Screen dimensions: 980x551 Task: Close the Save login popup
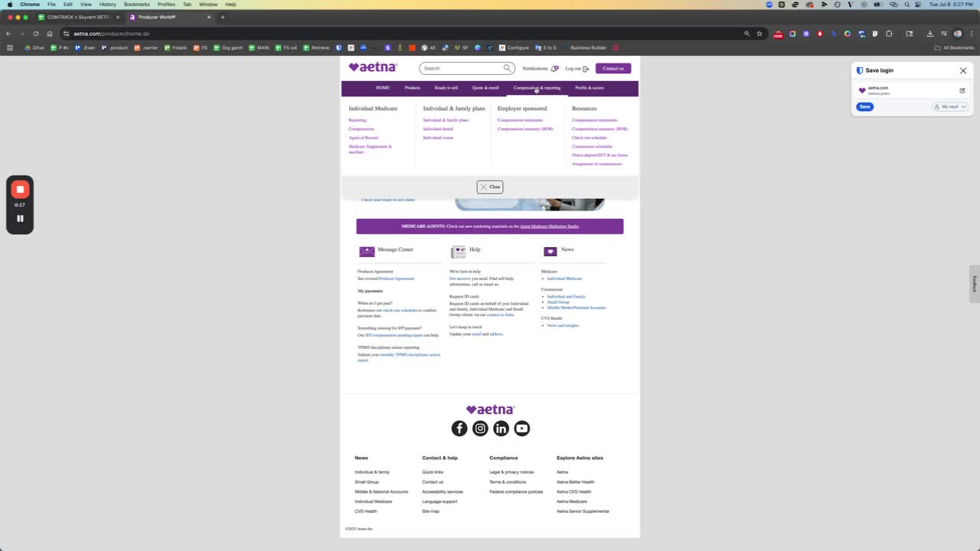pyautogui.click(x=963, y=70)
